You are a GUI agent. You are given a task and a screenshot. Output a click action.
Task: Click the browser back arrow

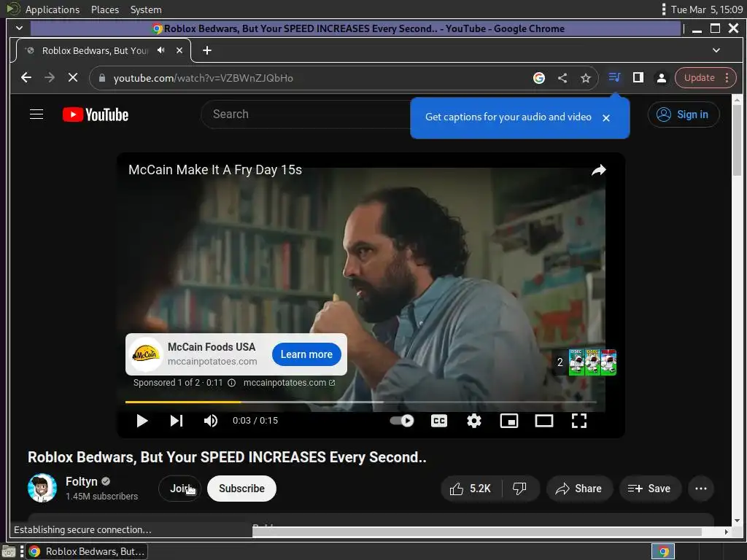(x=26, y=77)
